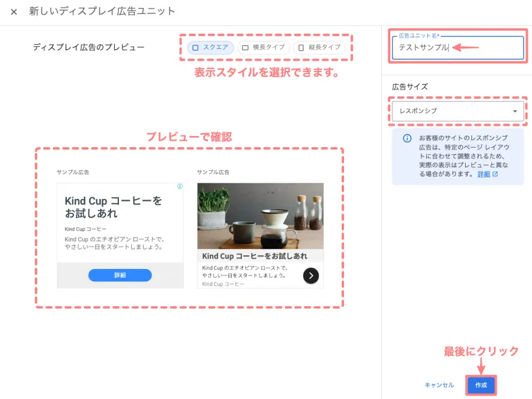The image size is (532, 399).
Task: Click the vertical rectangle icon beside 縦長タイプ
Action: coord(300,48)
